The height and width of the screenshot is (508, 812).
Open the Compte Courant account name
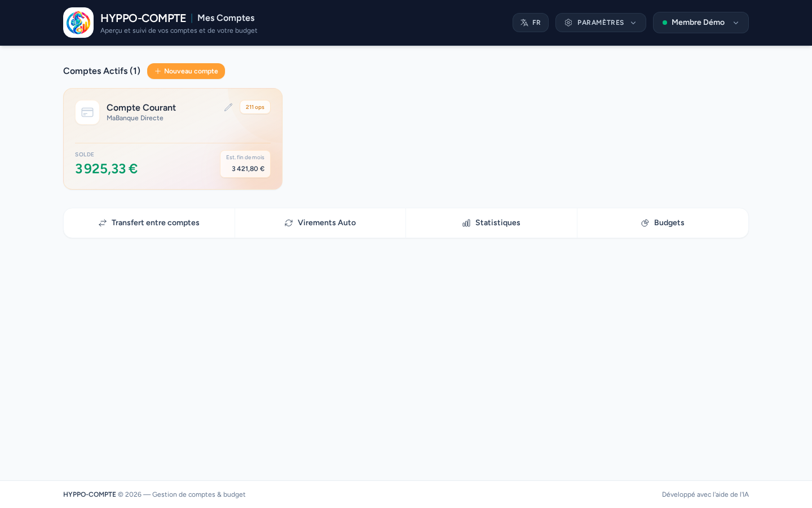(x=141, y=107)
